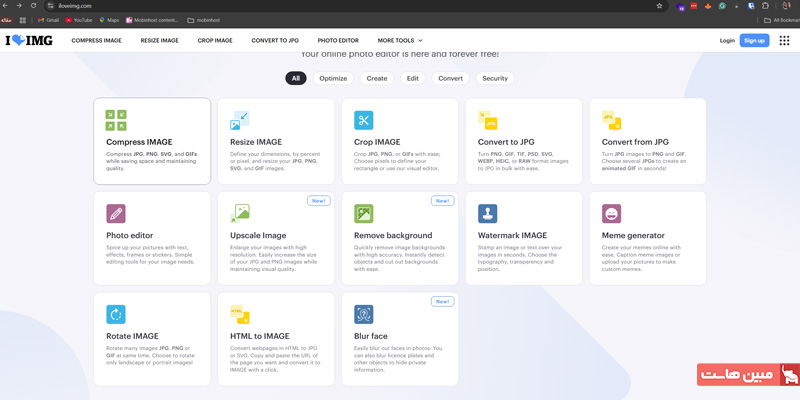Select the Rotate IMAGE icon
This screenshot has width=800, height=400.
pyautogui.click(x=116, y=314)
